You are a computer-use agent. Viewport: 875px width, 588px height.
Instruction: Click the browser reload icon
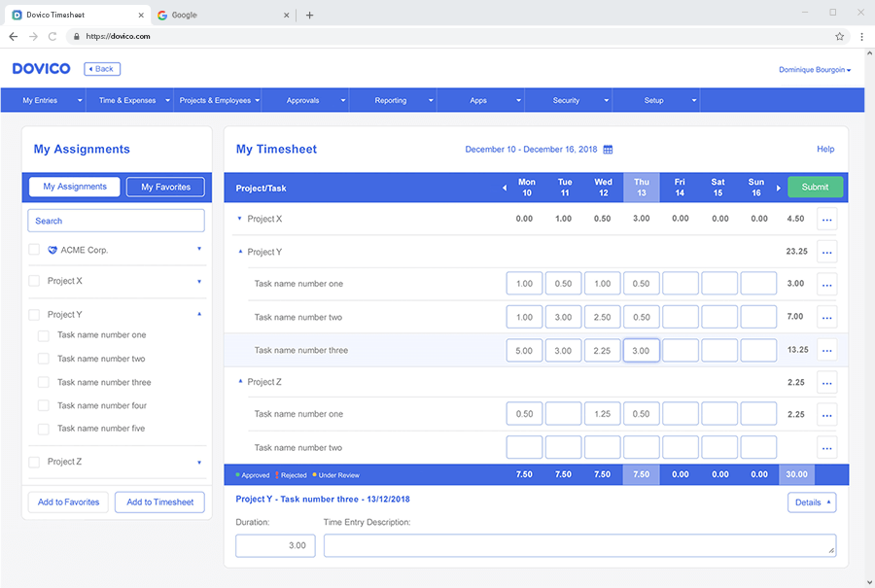point(53,34)
